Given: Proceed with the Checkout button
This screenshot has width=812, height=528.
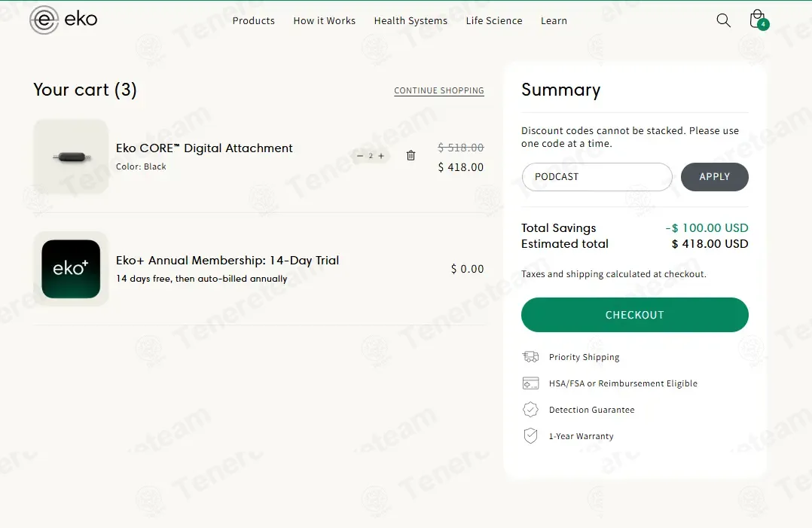Looking at the screenshot, I should click(x=634, y=315).
